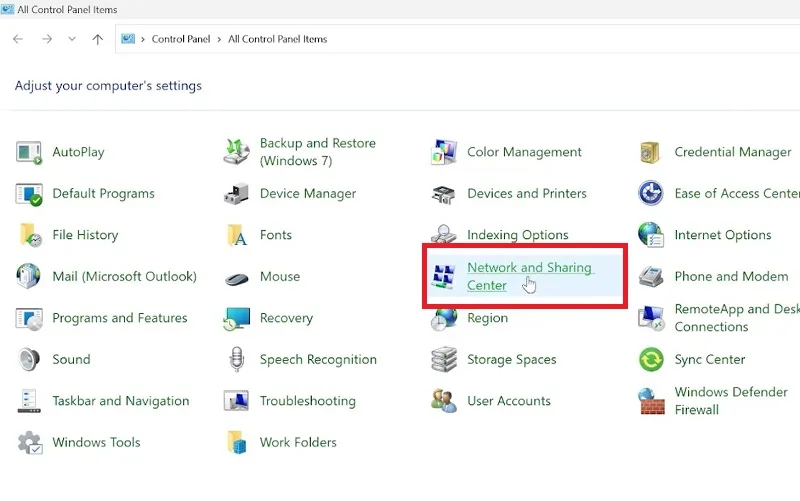Go up one level with up arrow
The width and height of the screenshot is (800, 501).
point(97,39)
